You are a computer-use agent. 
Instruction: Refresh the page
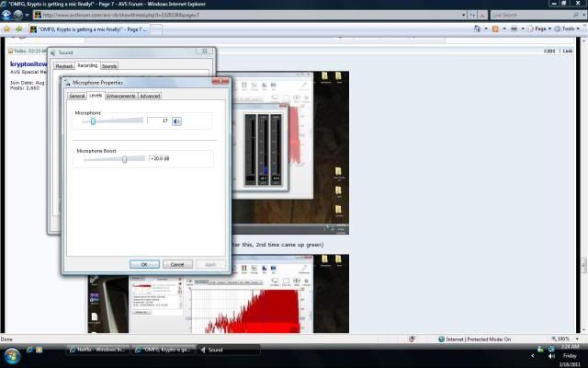click(472, 15)
